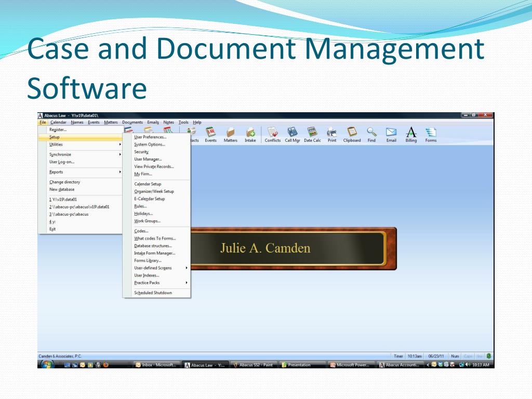Screen dimensions: 532x399
Task: Open System Options... in Setup
Action: 157,144
